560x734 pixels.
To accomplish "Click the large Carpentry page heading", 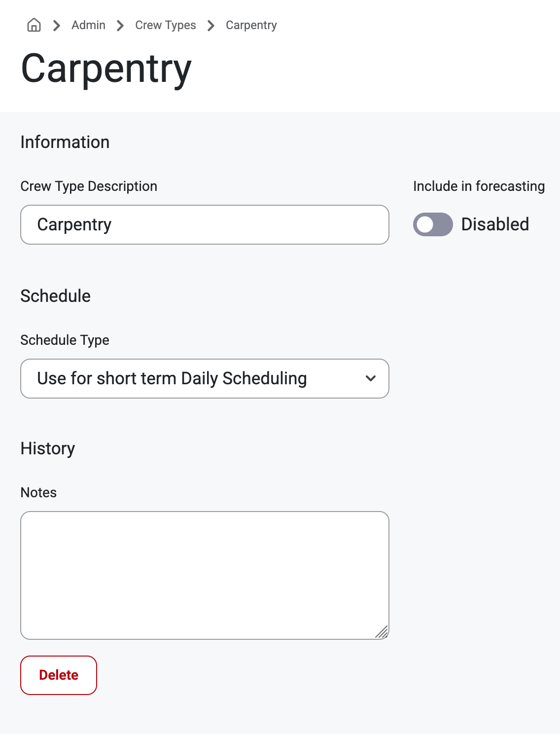I will [x=106, y=69].
